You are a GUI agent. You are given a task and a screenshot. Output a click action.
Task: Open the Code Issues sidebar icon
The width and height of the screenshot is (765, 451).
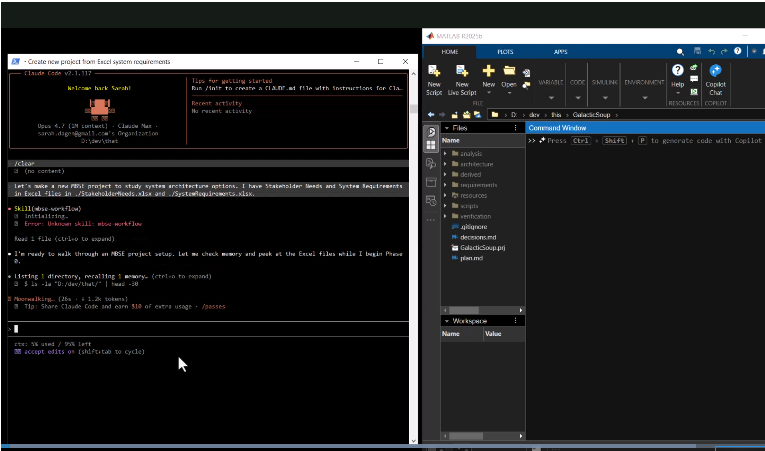pyautogui.click(x=431, y=164)
